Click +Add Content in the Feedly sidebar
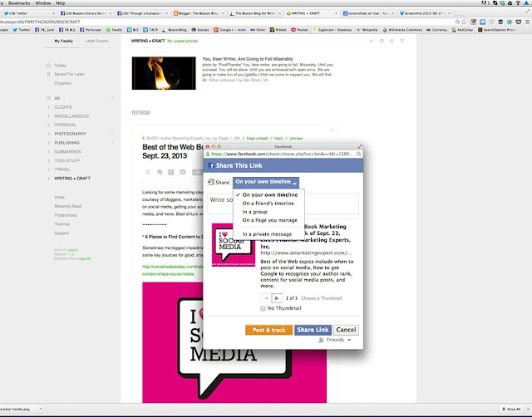This screenshot has height=417, width=532. [x=96, y=41]
